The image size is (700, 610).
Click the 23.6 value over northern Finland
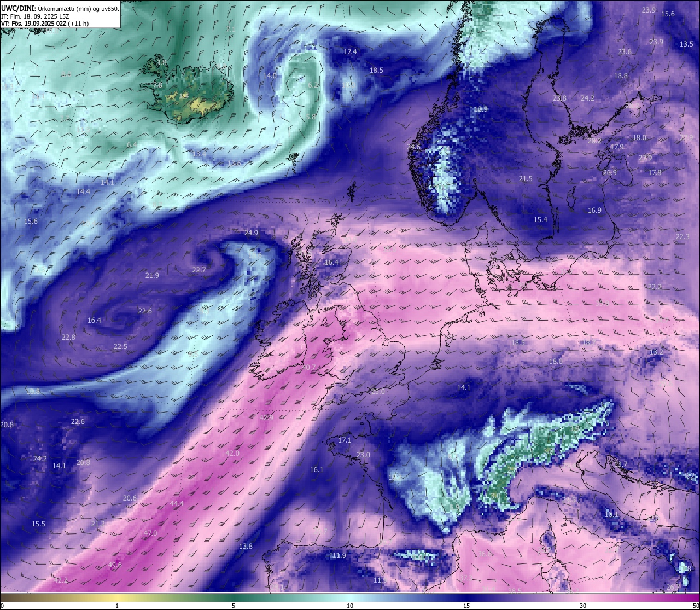(625, 51)
